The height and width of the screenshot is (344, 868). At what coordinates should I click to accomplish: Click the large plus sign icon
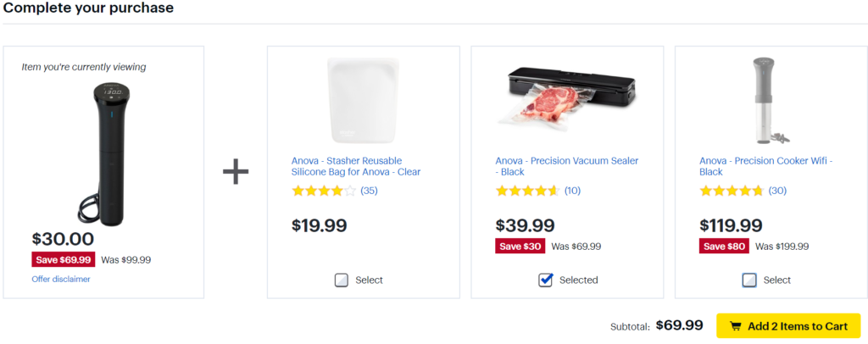(236, 172)
